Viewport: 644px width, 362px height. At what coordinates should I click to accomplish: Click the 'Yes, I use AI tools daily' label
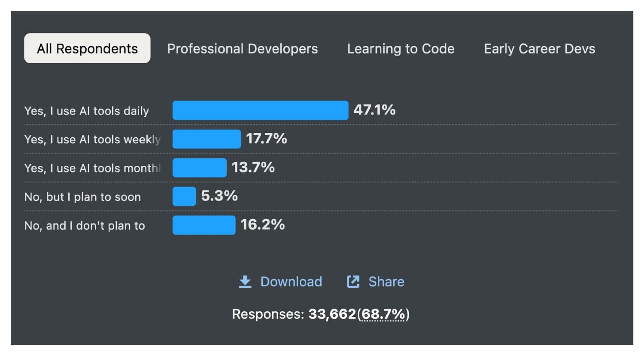click(x=87, y=111)
